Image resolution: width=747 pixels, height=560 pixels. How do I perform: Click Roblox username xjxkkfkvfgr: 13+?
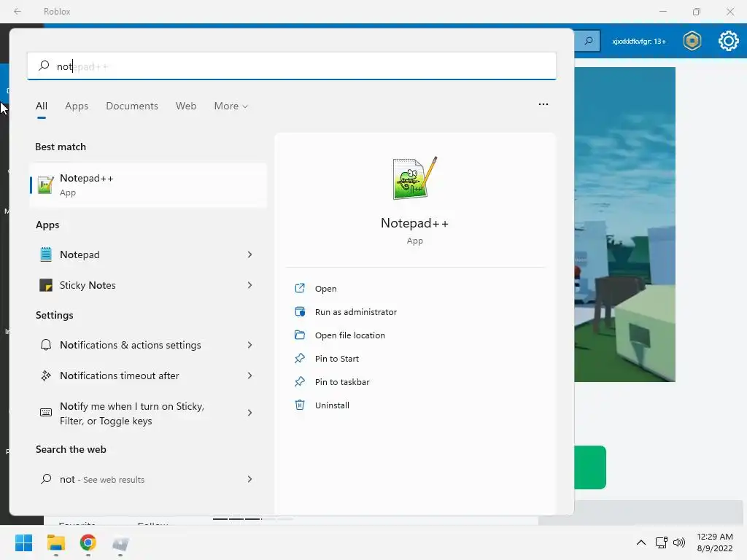tap(639, 42)
